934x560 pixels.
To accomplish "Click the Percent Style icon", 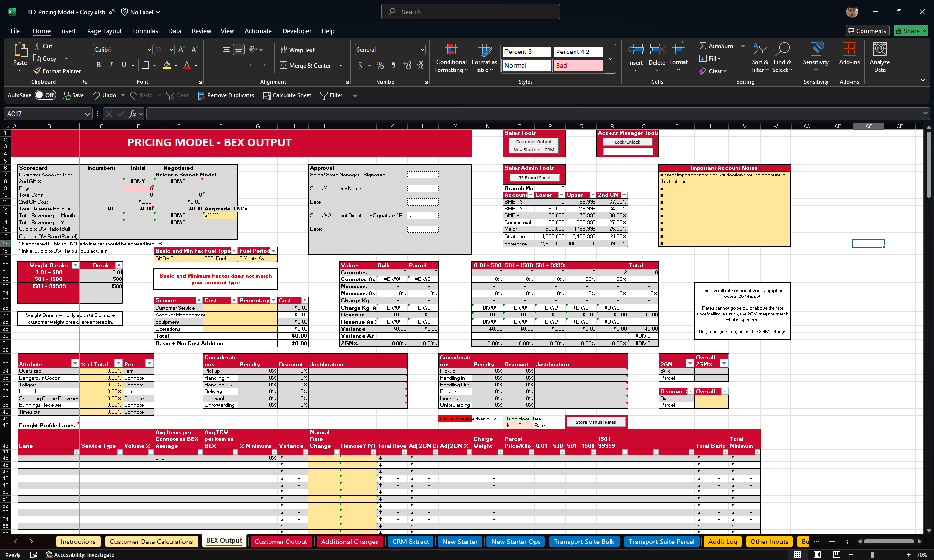I will click(x=380, y=65).
